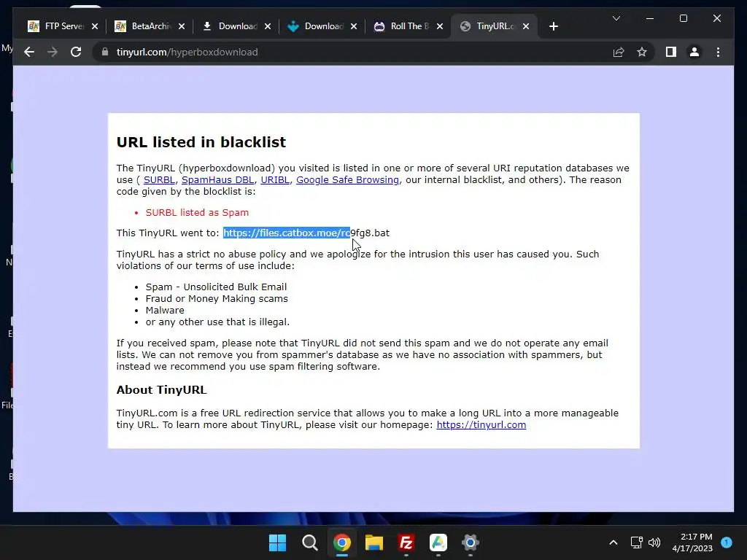Go back to the previous page
This screenshot has width=747, height=560.
(29, 52)
